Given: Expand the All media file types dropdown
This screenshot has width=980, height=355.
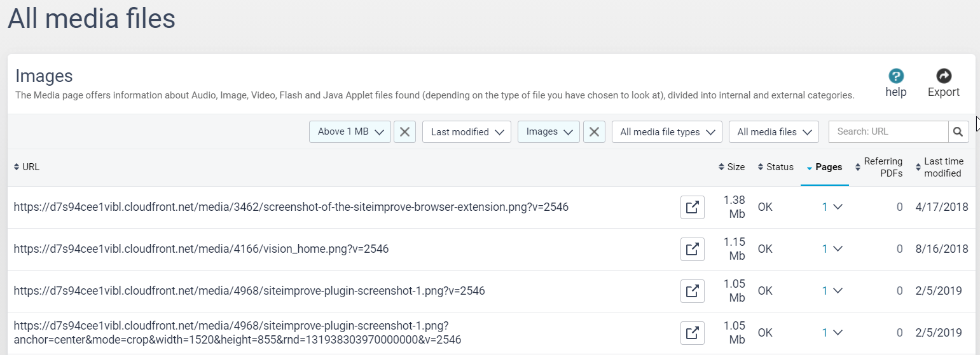Looking at the screenshot, I should coord(666,132).
